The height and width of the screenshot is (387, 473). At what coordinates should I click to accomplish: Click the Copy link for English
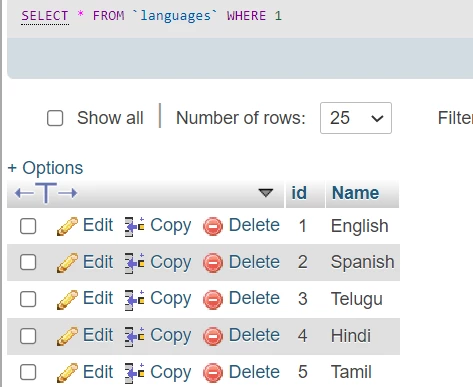pyautogui.click(x=171, y=226)
